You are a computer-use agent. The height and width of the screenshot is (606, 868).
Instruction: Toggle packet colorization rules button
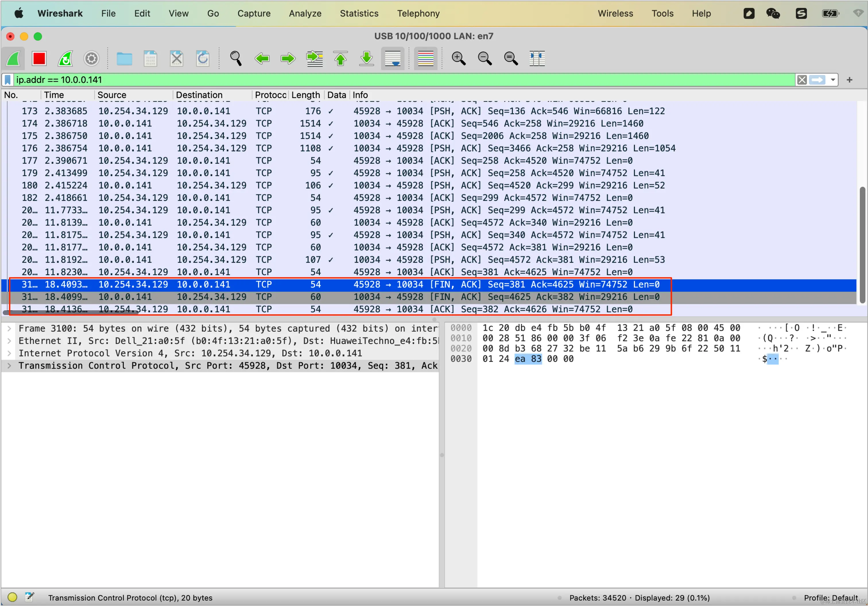pyautogui.click(x=425, y=59)
